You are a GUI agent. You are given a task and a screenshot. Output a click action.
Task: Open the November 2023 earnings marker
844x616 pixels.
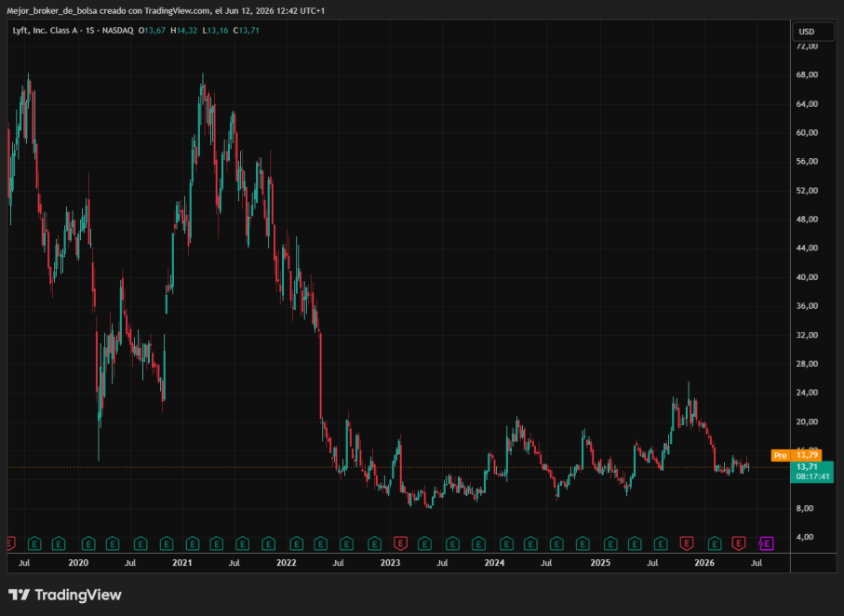pos(478,543)
